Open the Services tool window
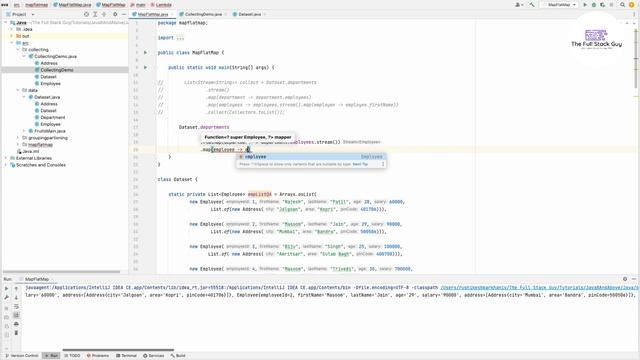 pos(153,356)
